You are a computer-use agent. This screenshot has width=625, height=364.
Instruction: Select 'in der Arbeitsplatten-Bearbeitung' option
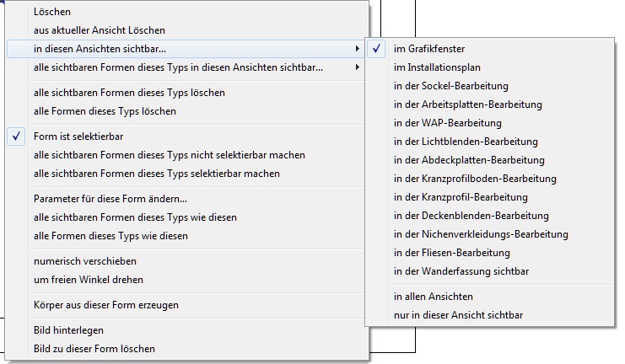(467, 104)
